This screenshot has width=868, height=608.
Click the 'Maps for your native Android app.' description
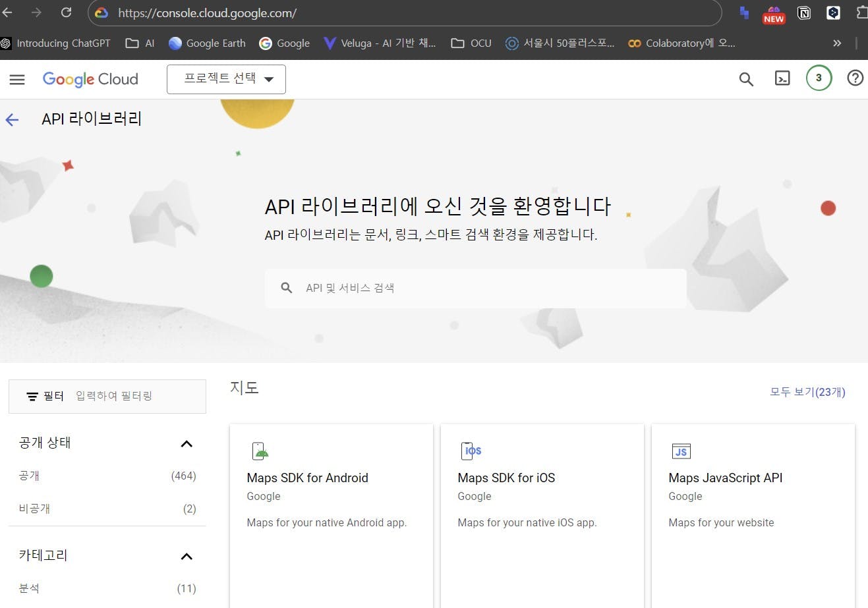coord(326,522)
